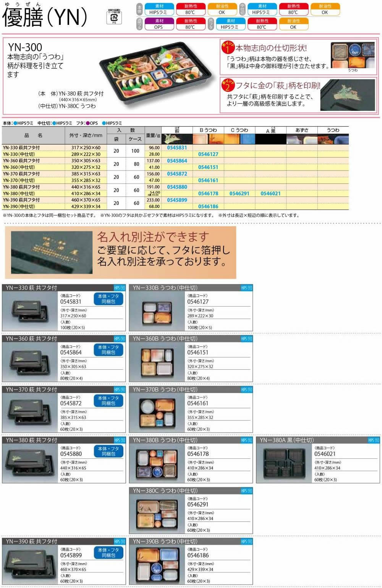Screen dimensions: 382x588
Task: Select the 萩 pattern swatch in table header
Action: pyautogui.click(x=177, y=139)
